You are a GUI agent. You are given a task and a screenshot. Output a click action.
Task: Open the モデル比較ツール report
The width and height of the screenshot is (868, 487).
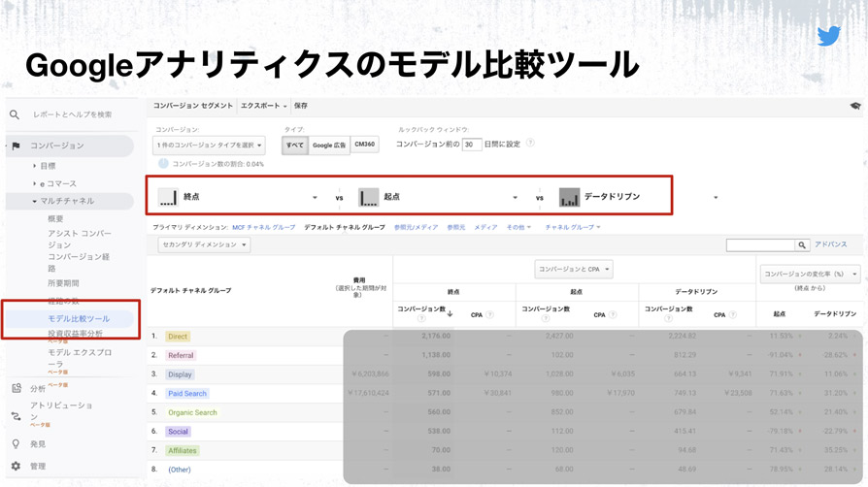tap(79, 319)
